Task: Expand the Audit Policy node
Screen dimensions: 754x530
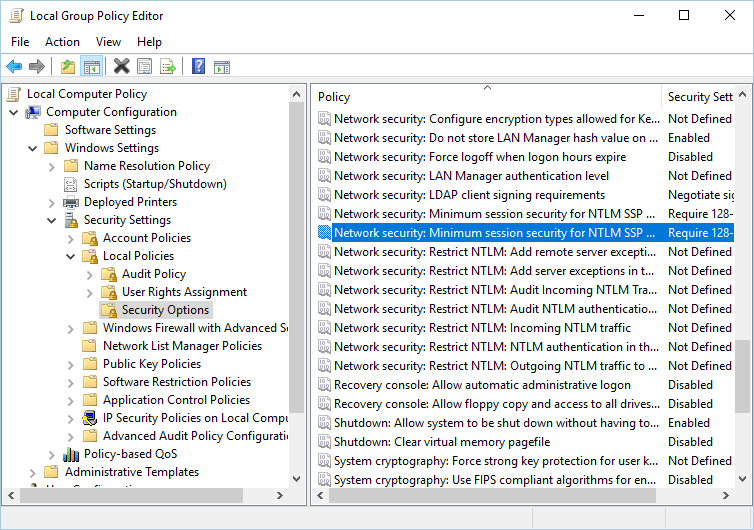Action: click(x=90, y=275)
